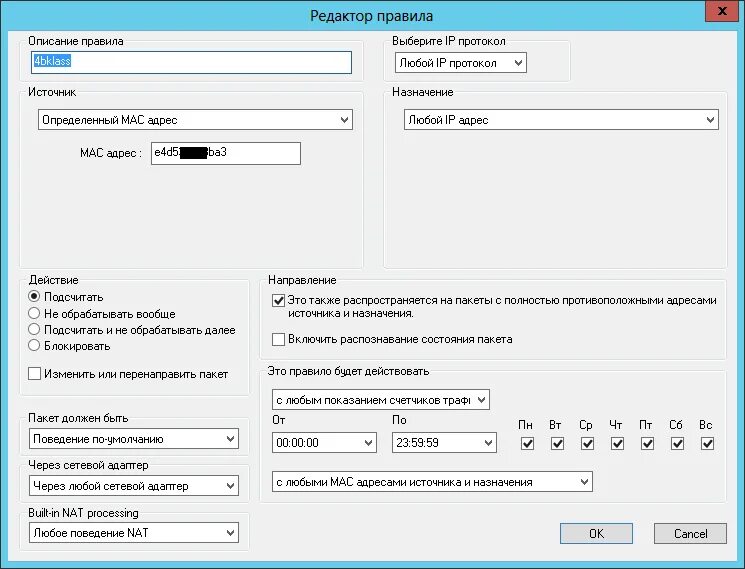Image resolution: width=745 pixels, height=569 pixels.
Task: Toggle the Вс day checkbox
Action: click(707, 444)
